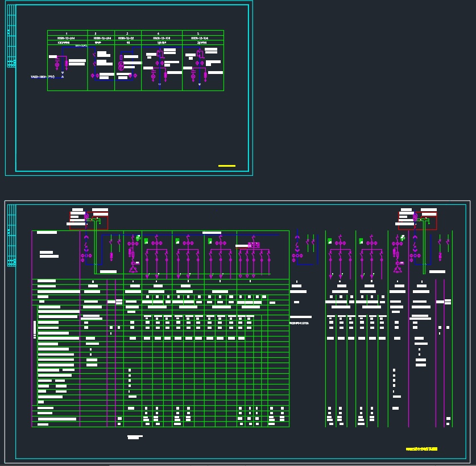
Task: Click the transformer symbol in upper column 3
Action: click(x=121, y=66)
